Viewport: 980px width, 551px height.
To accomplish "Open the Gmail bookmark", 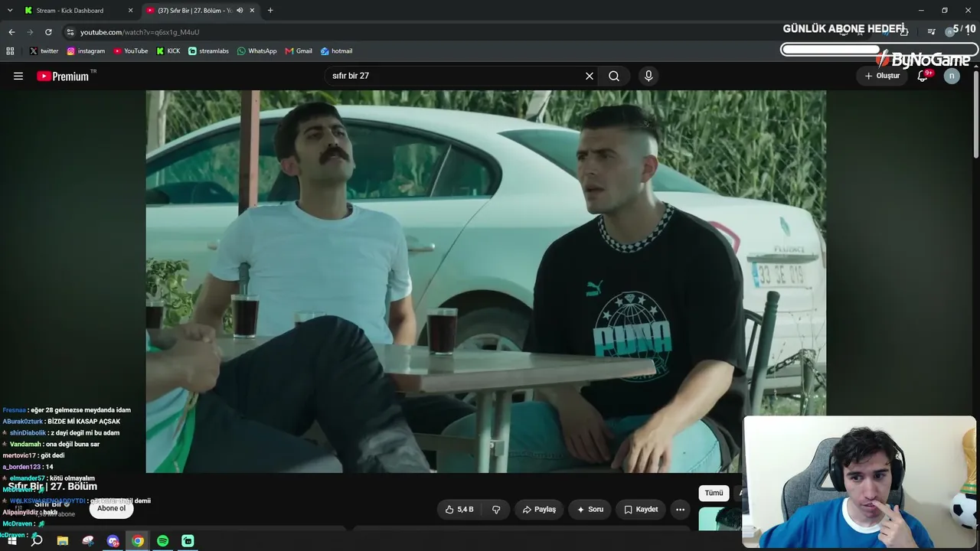I will [299, 51].
